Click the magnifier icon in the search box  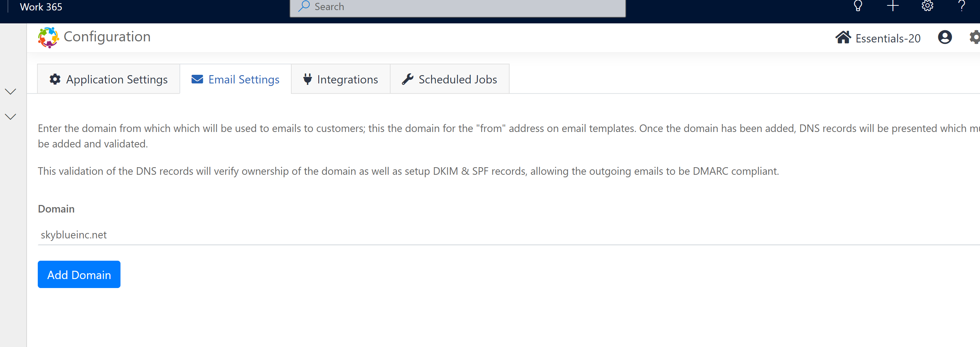coord(304,6)
